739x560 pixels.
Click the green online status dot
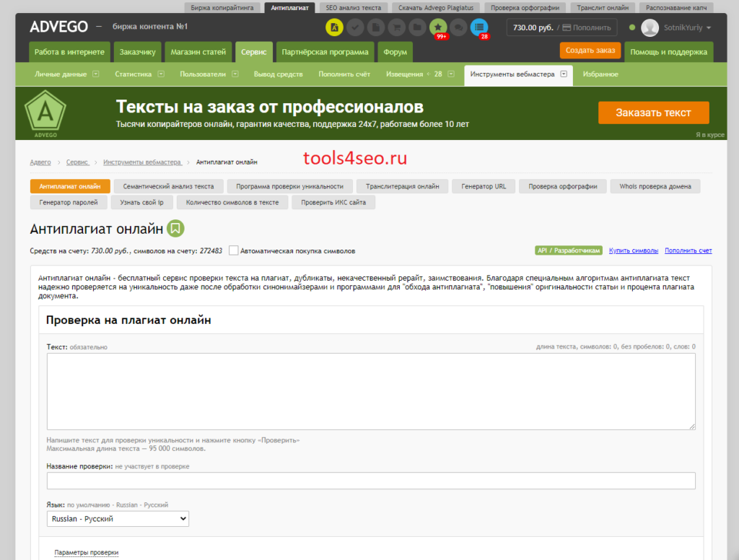pyautogui.click(x=632, y=27)
